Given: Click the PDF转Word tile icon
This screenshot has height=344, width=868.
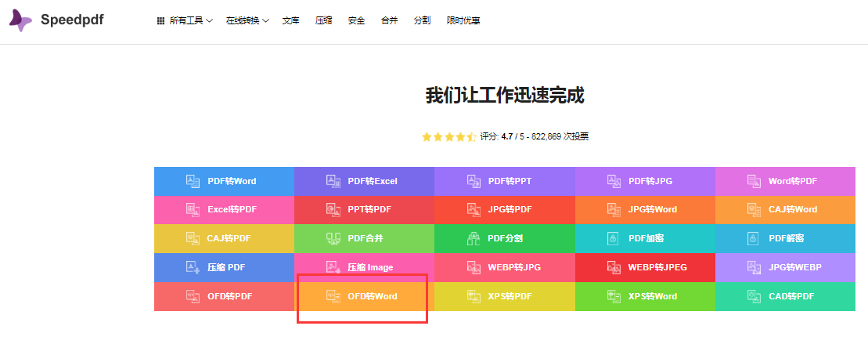Looking at the screenshot, I should point(193,181).
